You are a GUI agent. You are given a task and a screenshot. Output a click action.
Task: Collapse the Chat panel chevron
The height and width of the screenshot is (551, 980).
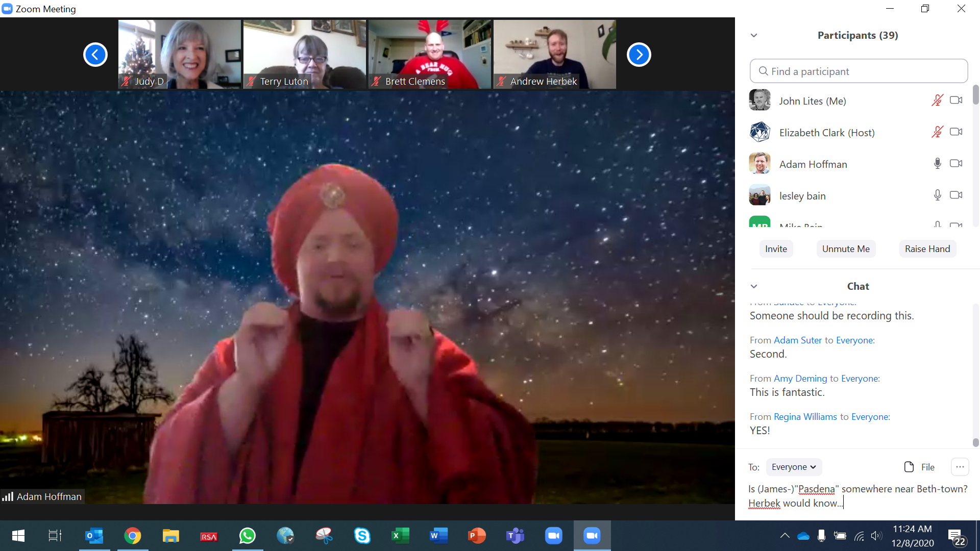coord(754,286)
